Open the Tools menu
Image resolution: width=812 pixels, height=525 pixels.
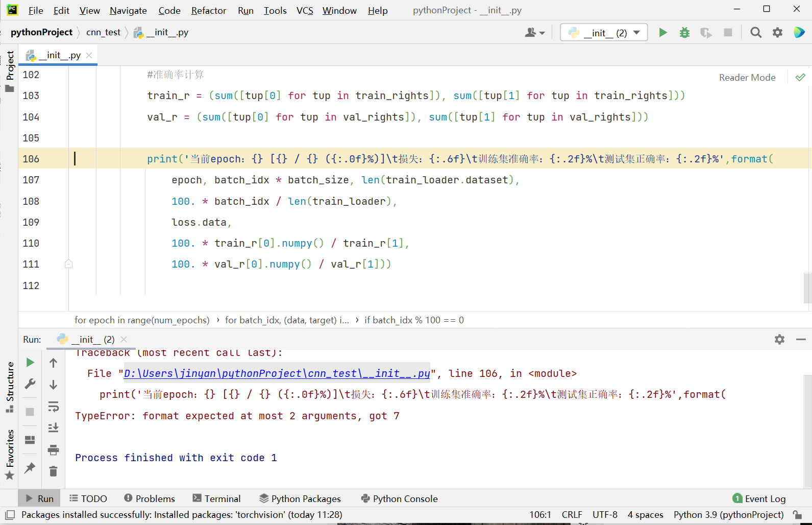[275, 10]
